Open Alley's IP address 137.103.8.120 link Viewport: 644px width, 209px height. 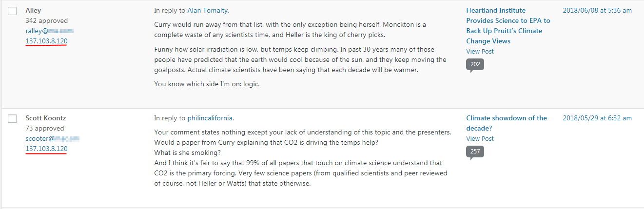pos(46,41)
